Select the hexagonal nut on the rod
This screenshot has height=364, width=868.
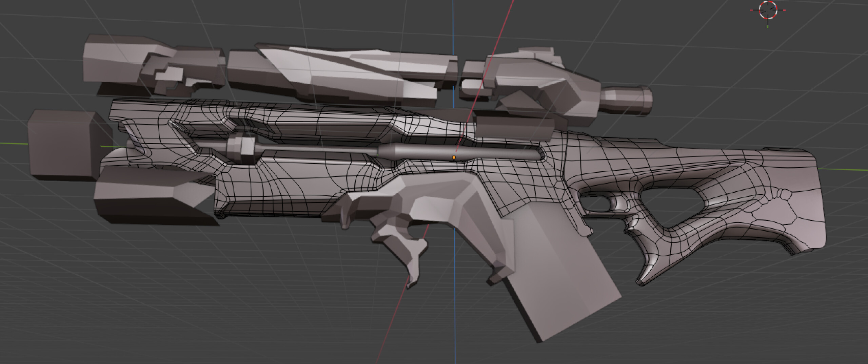[x=241, y=148]
